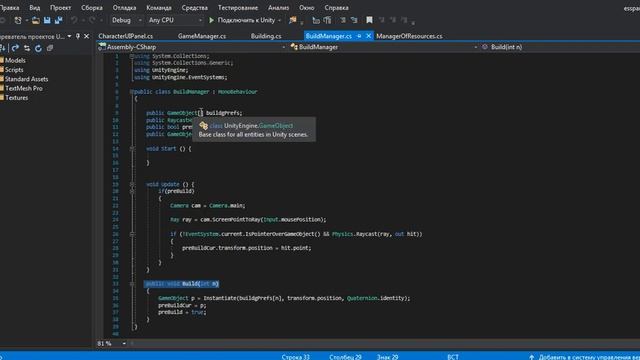
Task: Click the Show All Files icon in project explorer
Action: pos(50,48)
